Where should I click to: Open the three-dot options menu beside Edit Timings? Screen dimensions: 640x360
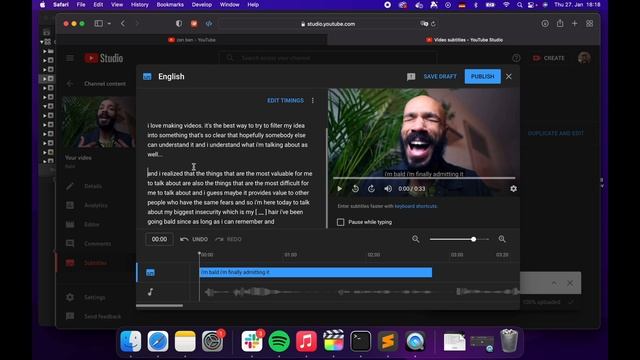(313, 100)
